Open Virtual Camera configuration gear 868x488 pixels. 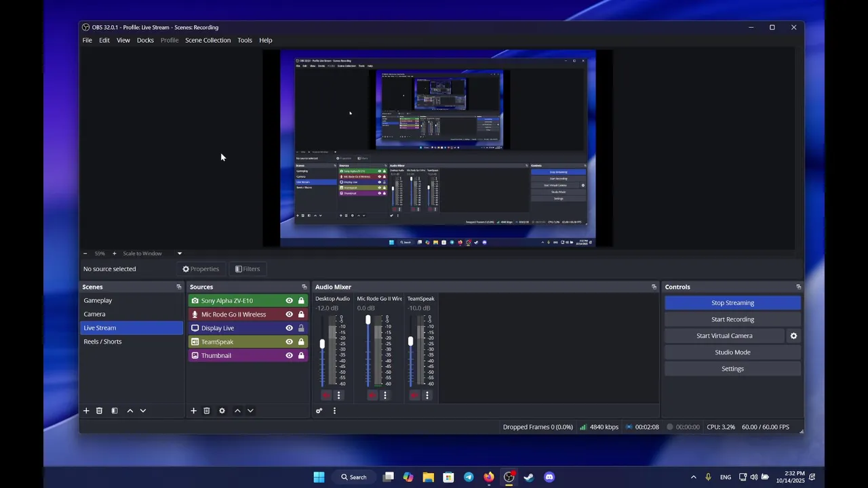click(x=793, y=335)
